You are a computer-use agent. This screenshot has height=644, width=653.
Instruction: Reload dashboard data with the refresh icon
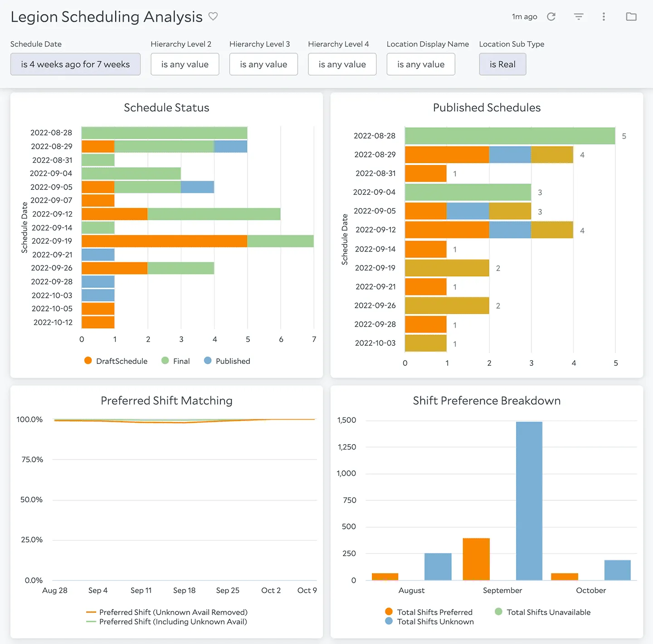click(x=551, y=17)
